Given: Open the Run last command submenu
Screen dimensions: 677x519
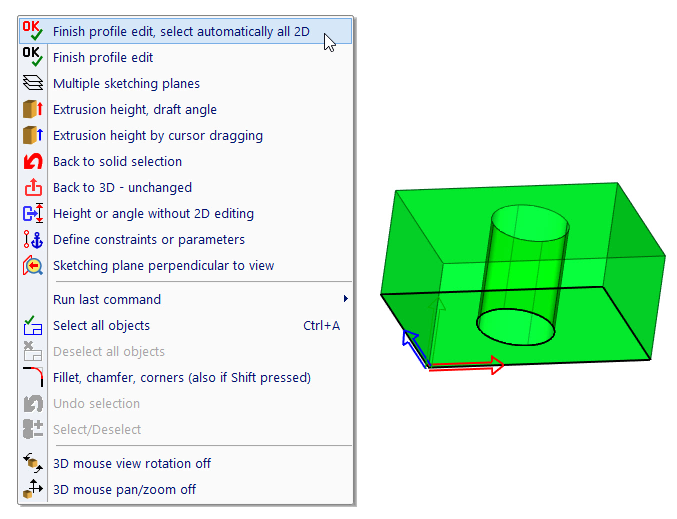Looking at the screenshot, I should click(x=107, y=300).
